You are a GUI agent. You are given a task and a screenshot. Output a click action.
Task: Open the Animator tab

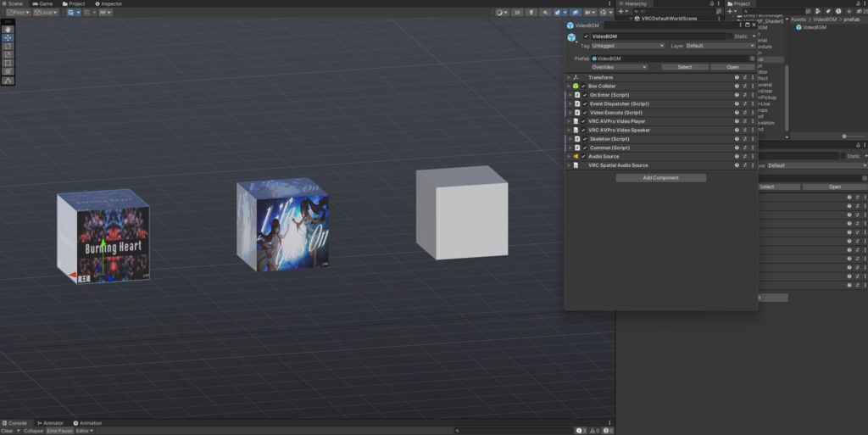pos(50,423)
